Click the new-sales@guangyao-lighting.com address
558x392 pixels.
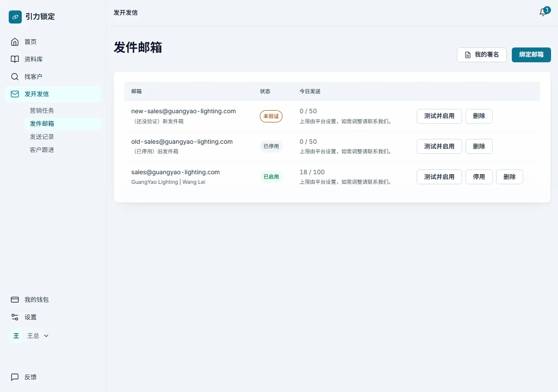click(x=184, y=111)
